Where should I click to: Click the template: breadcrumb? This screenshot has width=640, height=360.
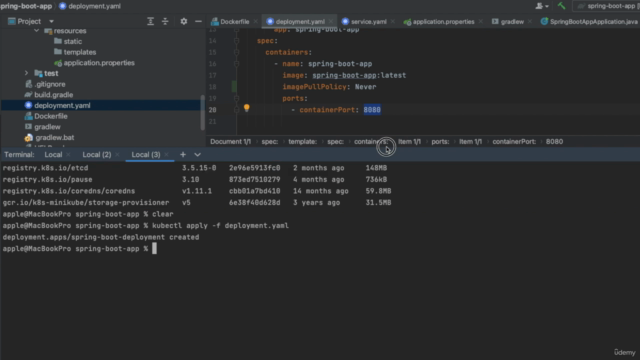[x=302, y=141]
